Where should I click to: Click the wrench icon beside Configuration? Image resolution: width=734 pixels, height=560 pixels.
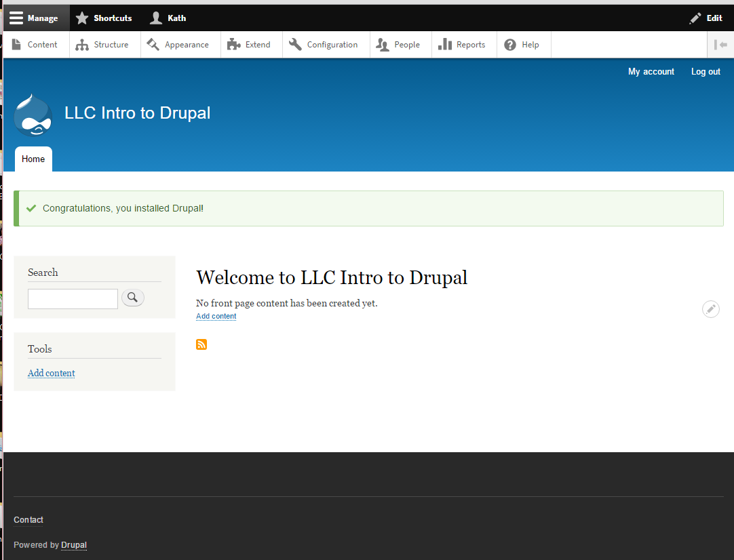(295, 45)
